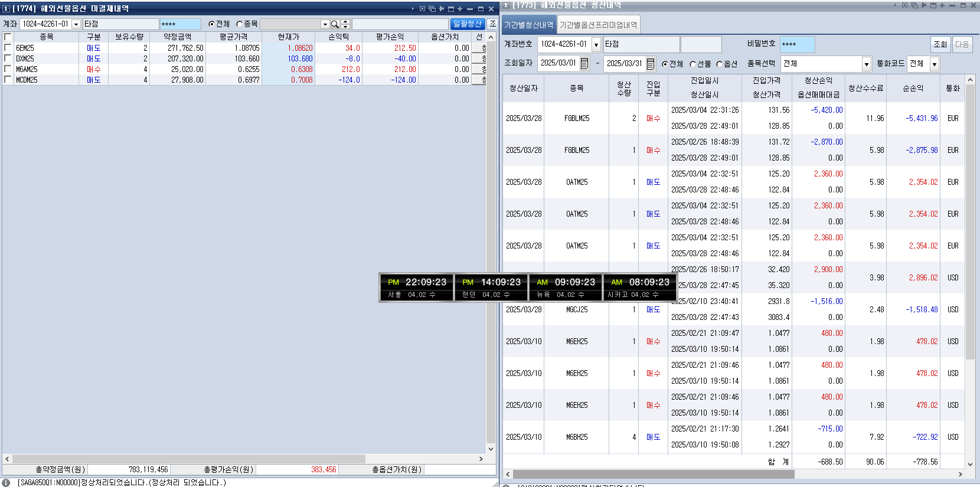Click the info icon in the bottom status bar

(6, 482)
